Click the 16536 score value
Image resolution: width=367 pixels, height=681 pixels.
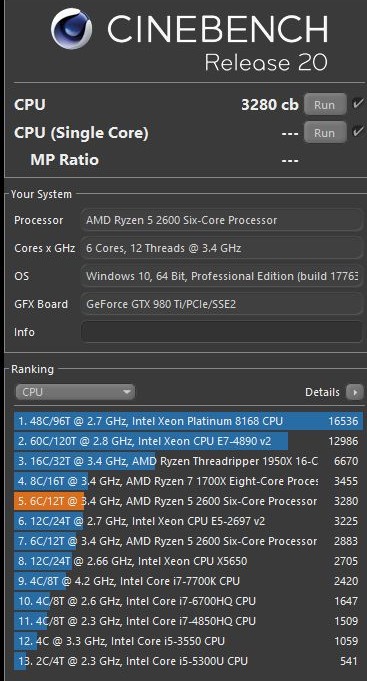pos(343,421)
